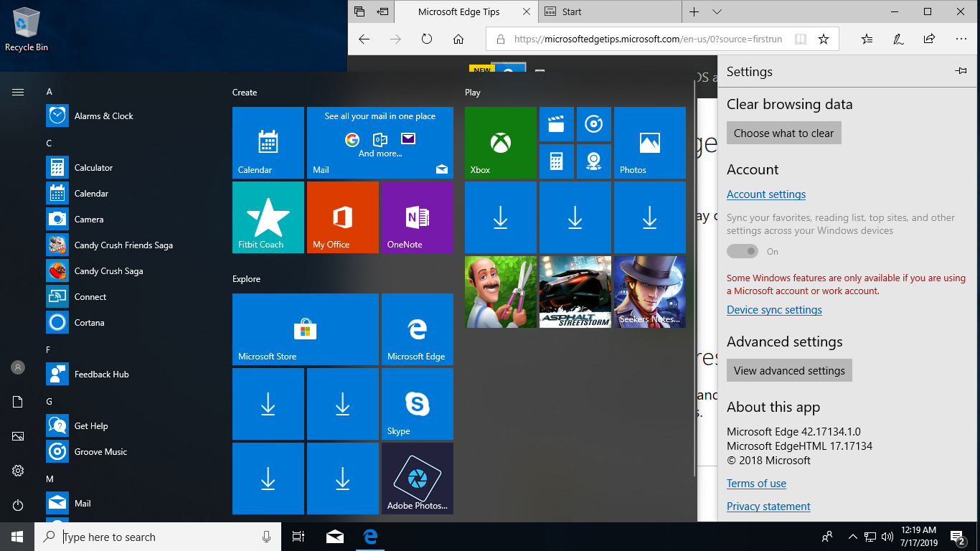Go to Edge home page
The height and width of the screenshot is (551, 980).
point(458,39)
